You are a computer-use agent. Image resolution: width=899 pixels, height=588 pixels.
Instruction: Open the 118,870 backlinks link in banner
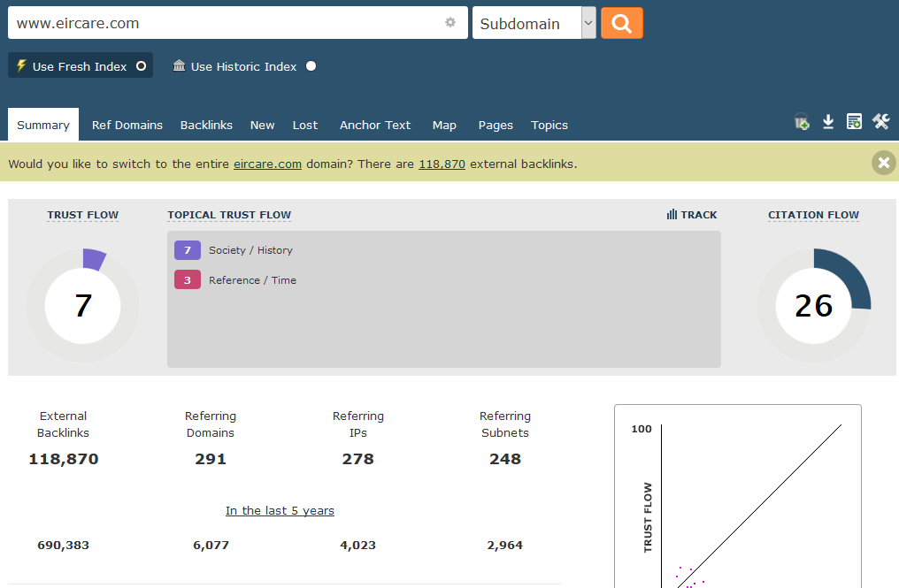click(442, 164)
